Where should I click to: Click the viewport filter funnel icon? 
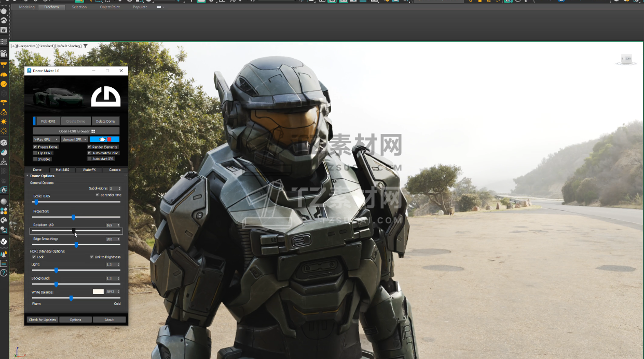pos(86,46)
